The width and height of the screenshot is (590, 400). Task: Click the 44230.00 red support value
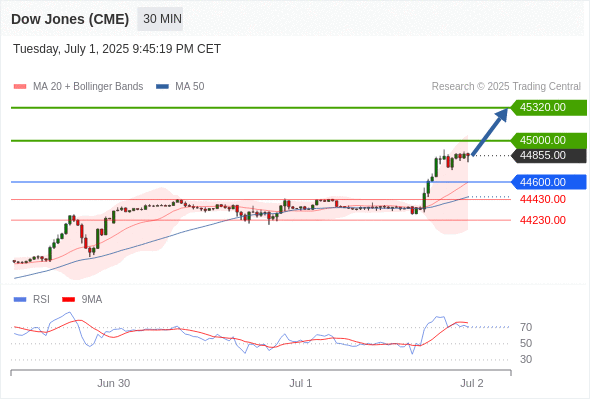[x=543, y=220]
